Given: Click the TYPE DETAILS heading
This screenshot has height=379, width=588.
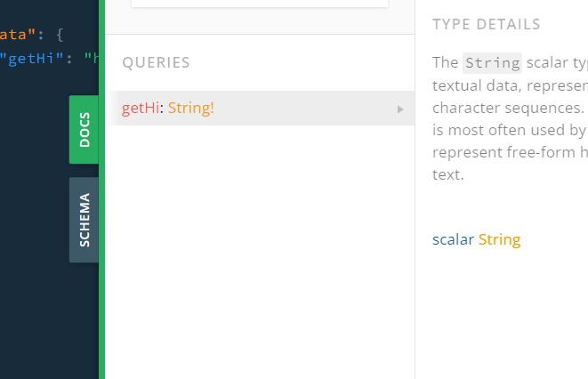Looking at the screenshot, I should pyautogui.click(x=487, y=24).
